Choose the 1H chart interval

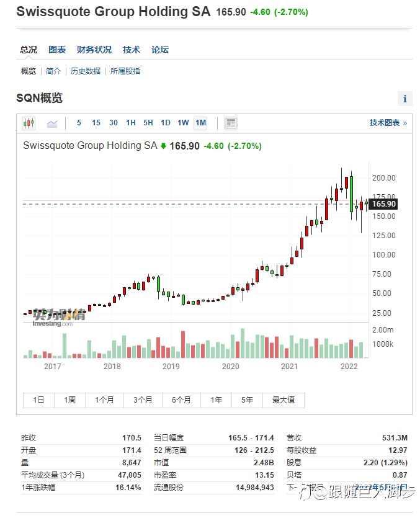(131, 123)
